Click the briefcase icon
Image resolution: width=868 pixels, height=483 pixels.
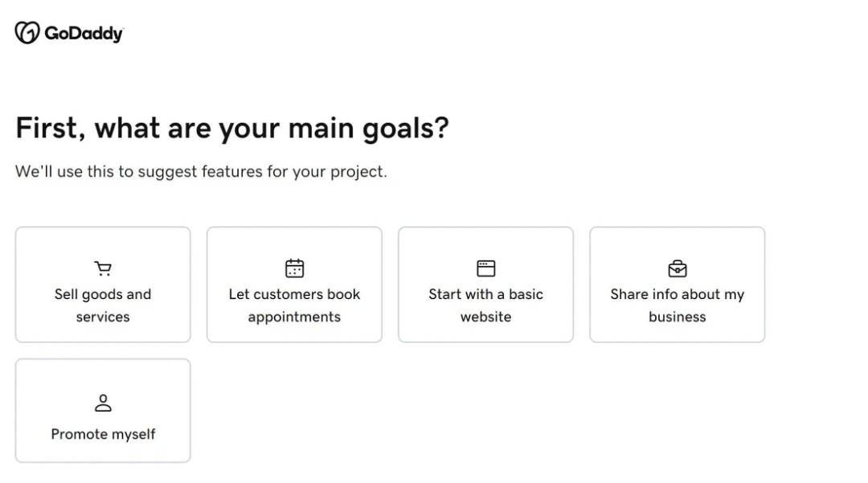[678, 268]
